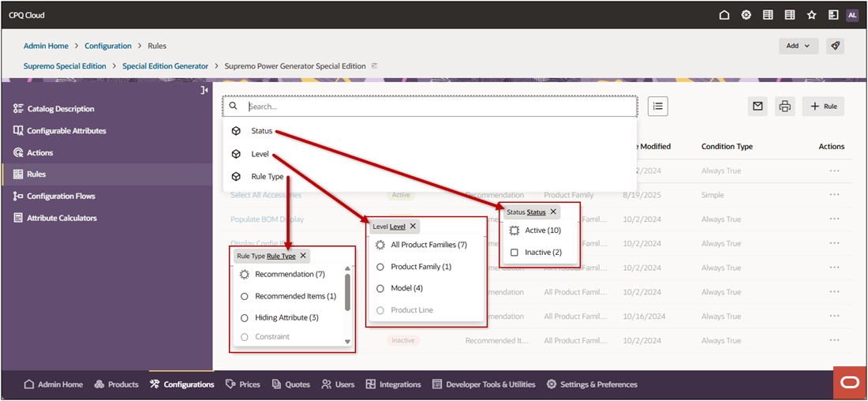Screen dimensions: 868x401
Task: Click the Oracle chat icon in corner
Action: (x=849, y=384)
